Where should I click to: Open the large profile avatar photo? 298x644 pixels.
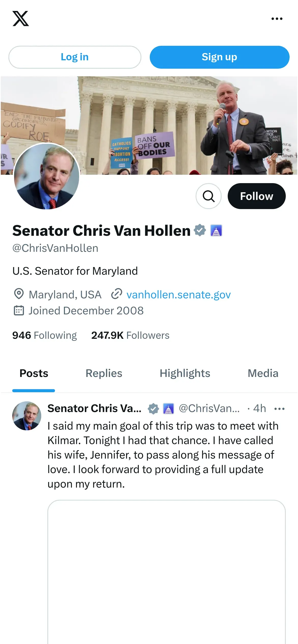pos(47,176)
